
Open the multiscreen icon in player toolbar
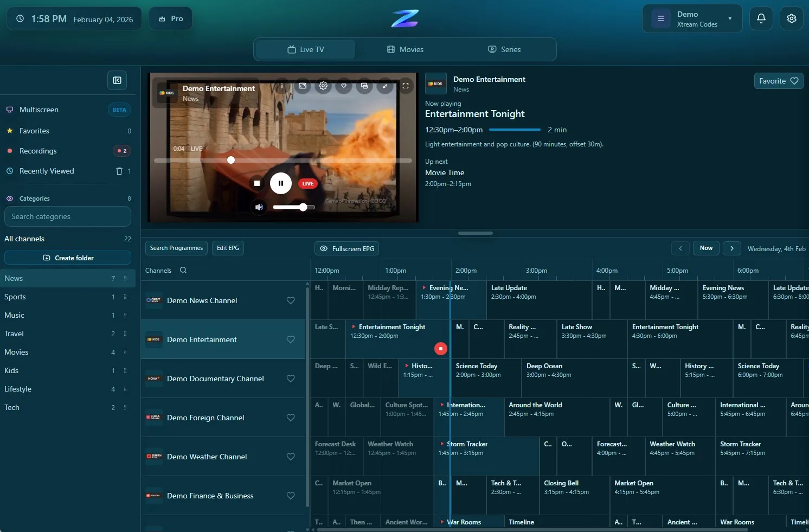coord(364,86)
